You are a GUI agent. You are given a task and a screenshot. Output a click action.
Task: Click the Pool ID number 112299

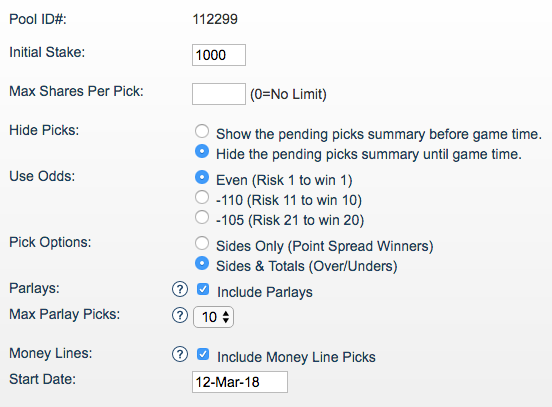(215, 19)
